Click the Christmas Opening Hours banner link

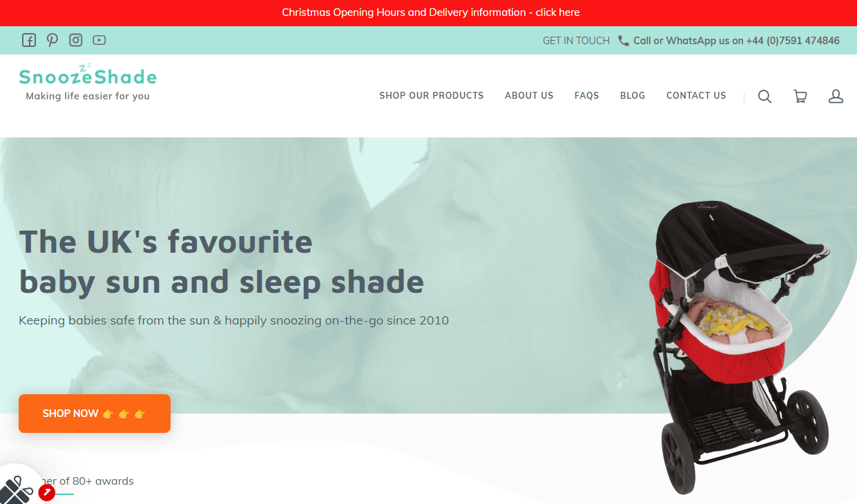[431, 12]
